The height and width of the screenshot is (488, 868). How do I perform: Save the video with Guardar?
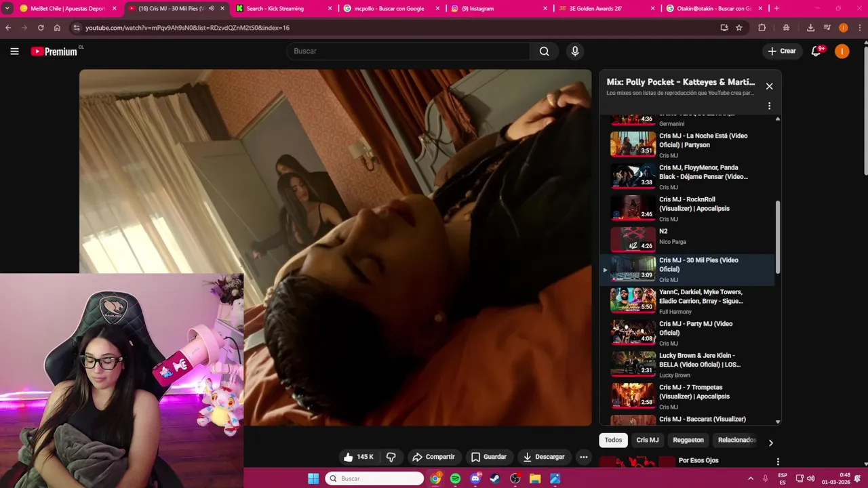point(489,457)
